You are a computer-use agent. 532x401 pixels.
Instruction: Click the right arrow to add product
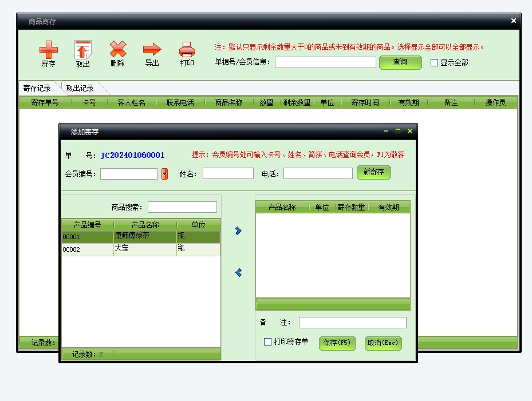238,231
